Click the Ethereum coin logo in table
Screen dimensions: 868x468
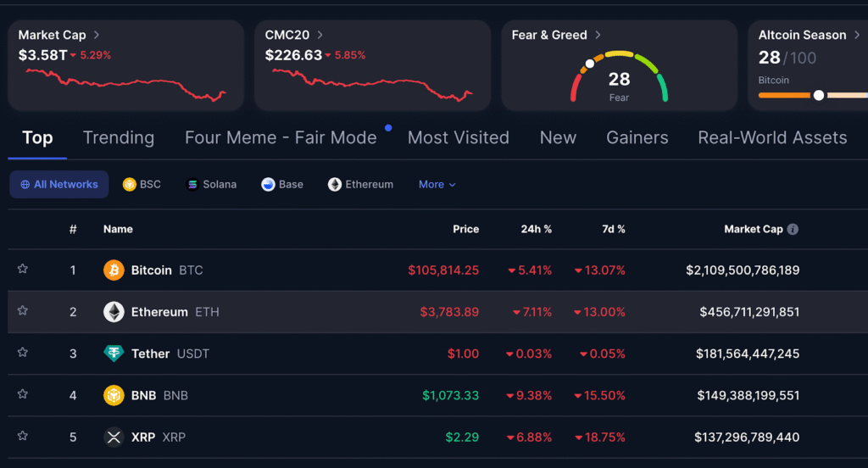tap(114, 312)
